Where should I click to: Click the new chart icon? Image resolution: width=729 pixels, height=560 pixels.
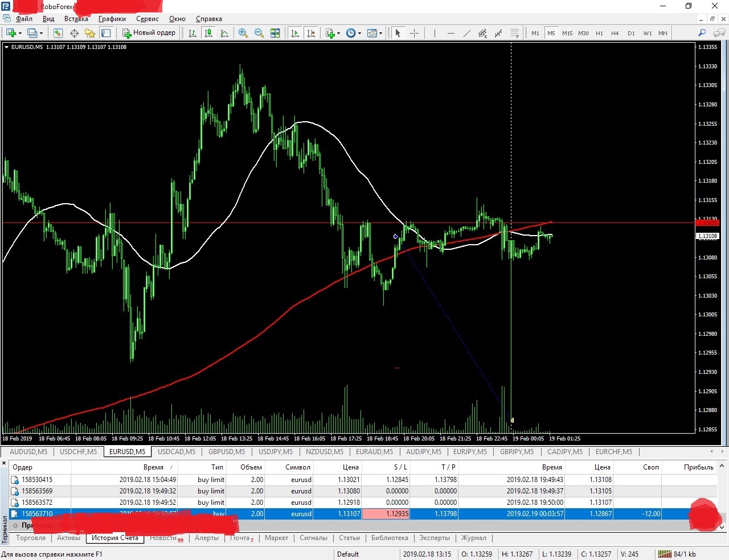11,33
